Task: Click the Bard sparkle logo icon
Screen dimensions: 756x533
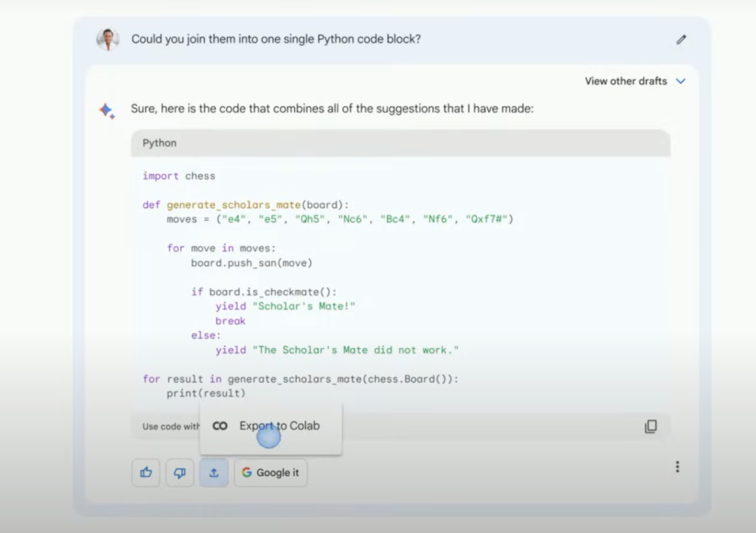Action: (107, 111)
